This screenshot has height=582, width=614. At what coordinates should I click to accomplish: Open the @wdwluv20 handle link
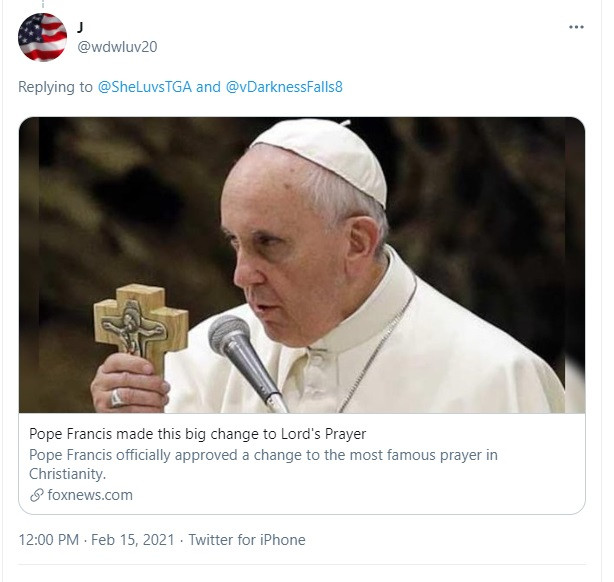click(117, 47)
